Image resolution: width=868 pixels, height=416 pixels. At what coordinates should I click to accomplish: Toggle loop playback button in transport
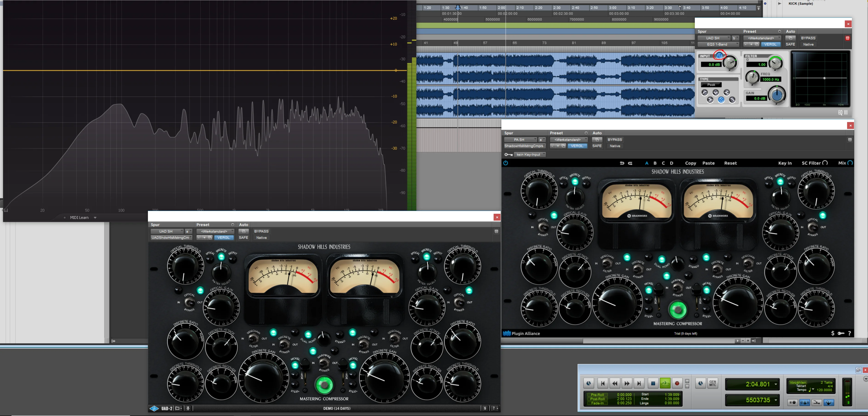tap(665, 383)
